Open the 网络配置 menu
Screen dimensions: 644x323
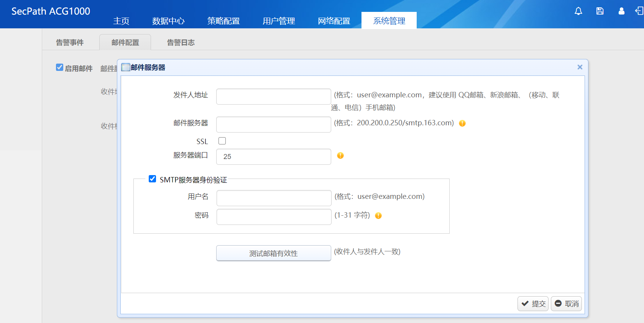tap(334, 21)
